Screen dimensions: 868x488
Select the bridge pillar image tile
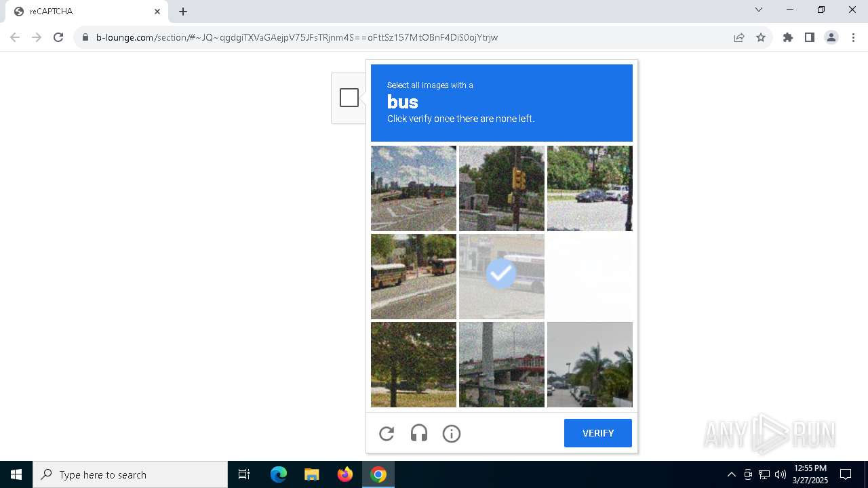click(502, 365)
